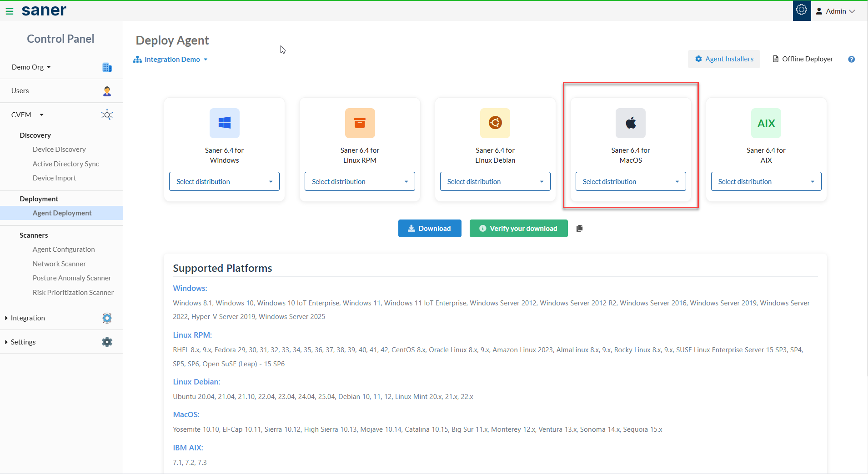The image size is (868, 474).
Task: Click the Supported Platforms heading
Action: [222, 268]
